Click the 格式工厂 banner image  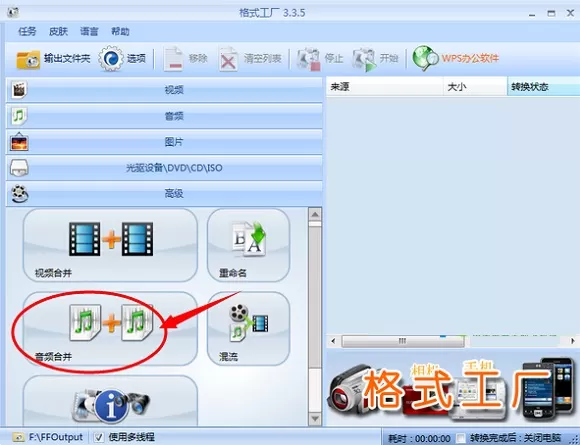[x=453, y=388]
